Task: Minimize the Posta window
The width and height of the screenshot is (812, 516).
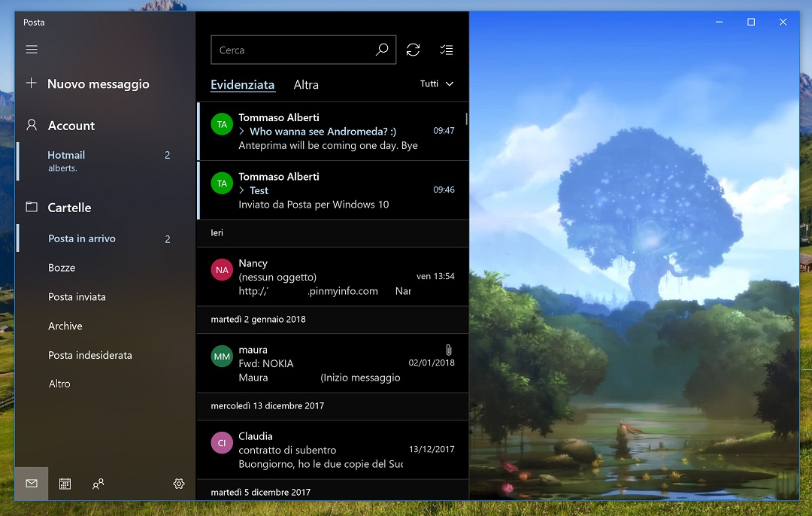Action: point(719,22)
